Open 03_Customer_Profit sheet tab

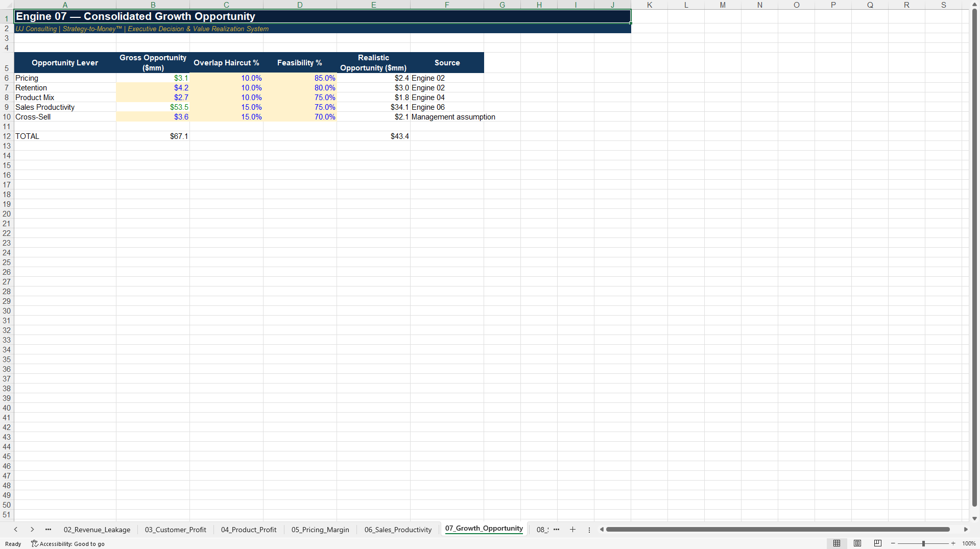tap(176, 530)
